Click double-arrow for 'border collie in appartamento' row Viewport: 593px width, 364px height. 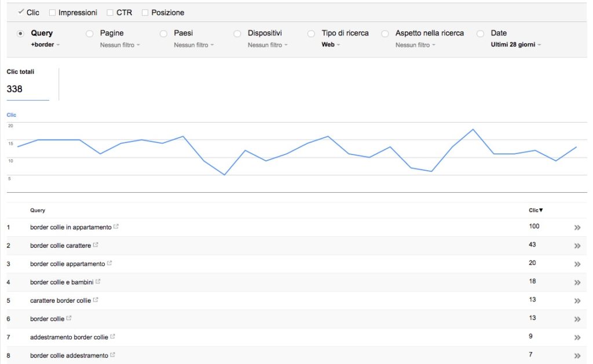577,227
